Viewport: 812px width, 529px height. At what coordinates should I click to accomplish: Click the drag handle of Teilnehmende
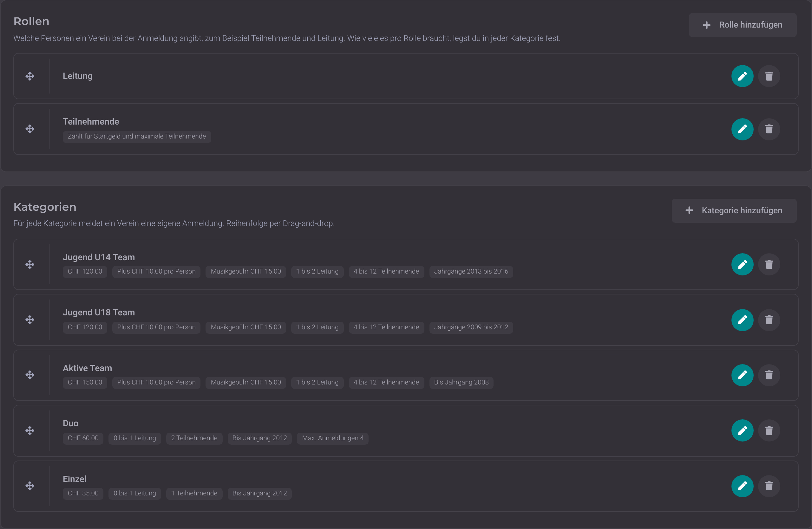coord(30,129)
